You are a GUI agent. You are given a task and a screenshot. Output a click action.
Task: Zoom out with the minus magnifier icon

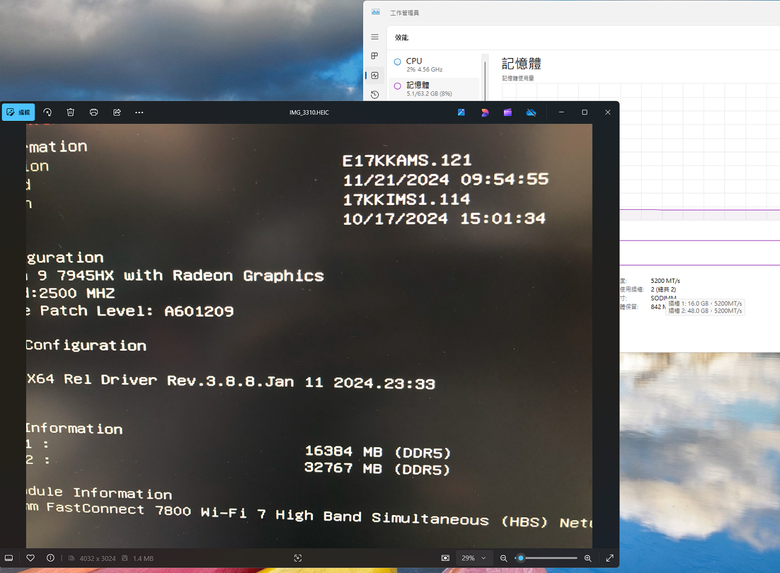(x=503, y=558)
